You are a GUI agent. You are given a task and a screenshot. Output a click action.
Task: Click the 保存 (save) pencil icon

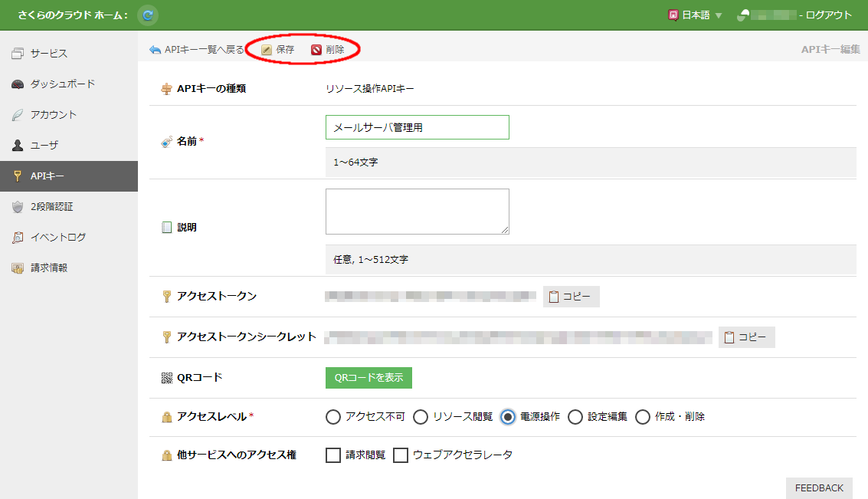pyautogui.click(x=267, y=50)
